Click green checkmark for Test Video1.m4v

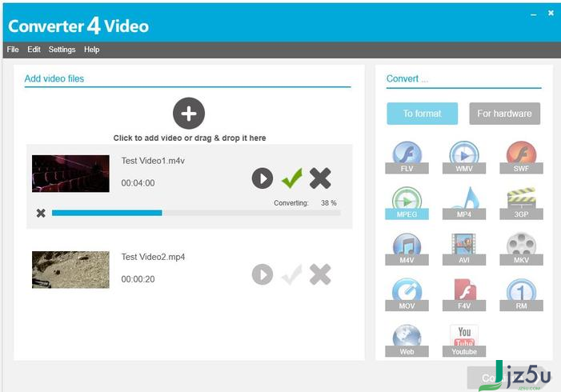[x=292, y=178]
